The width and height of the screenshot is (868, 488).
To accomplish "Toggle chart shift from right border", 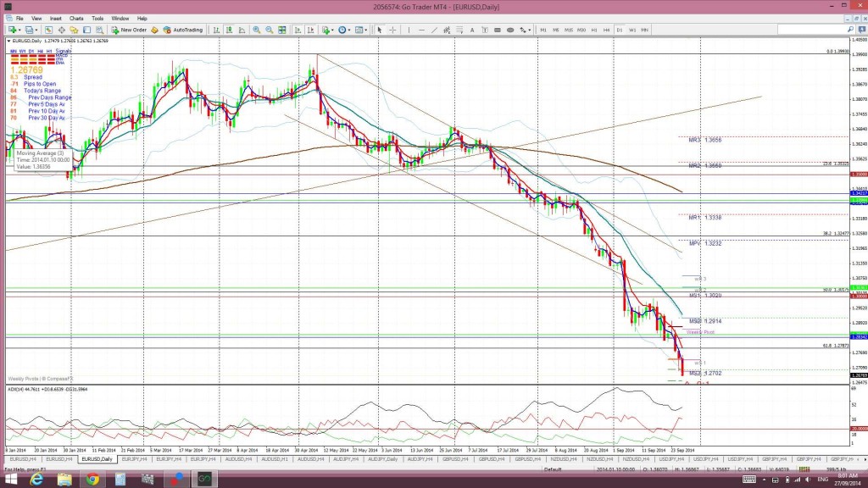I will (x=310, y=30).
